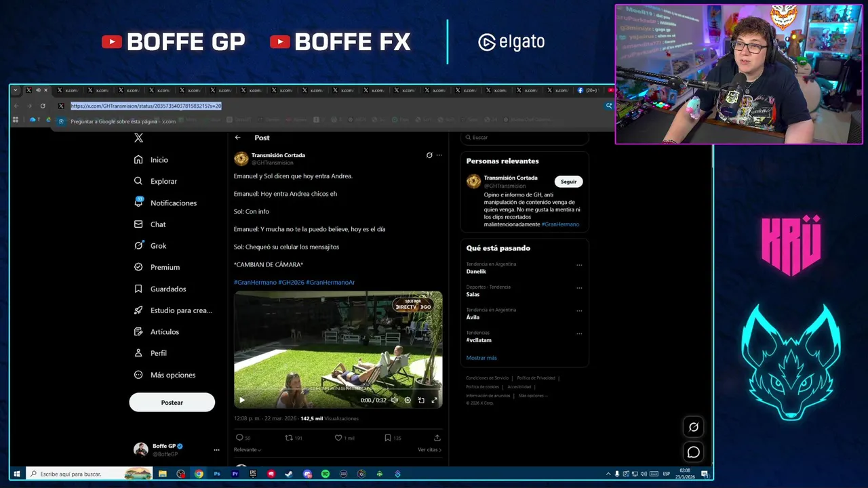
Task: Go to Inicio in the sidebar
Action: coord(151,160)
